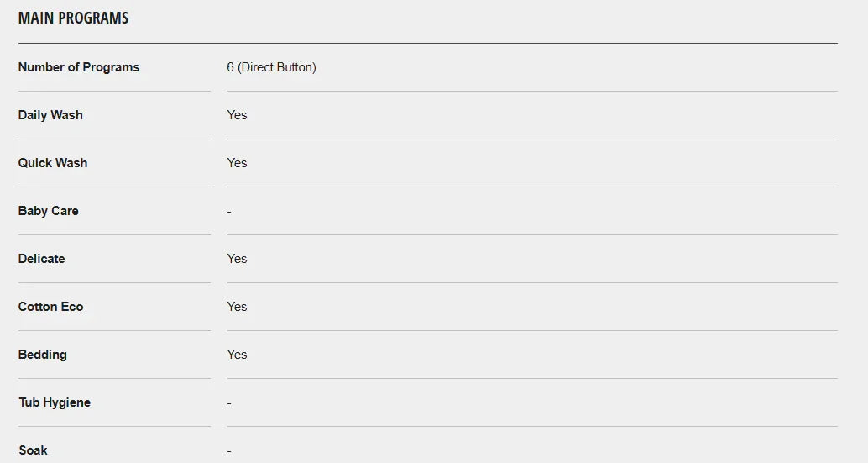This screenshot has width=868, height=463.
Task: Select the Delicate row label
Action: click(x=41, y=259)
